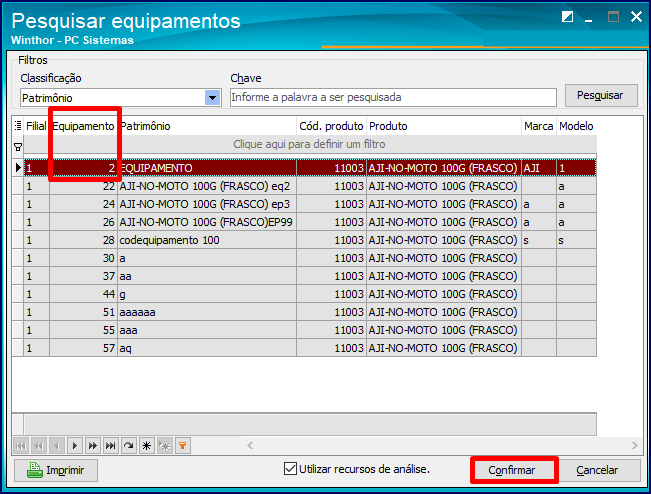This screenshot has height=494, width=651.
Task: Click the AJI marca cell
Action: (538, 168)
